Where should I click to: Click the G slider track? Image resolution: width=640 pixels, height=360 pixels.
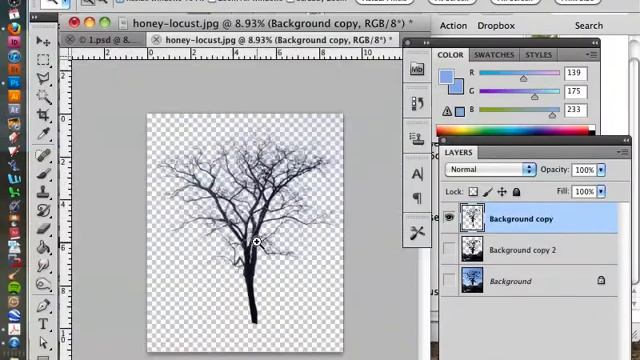click(519, 91)
